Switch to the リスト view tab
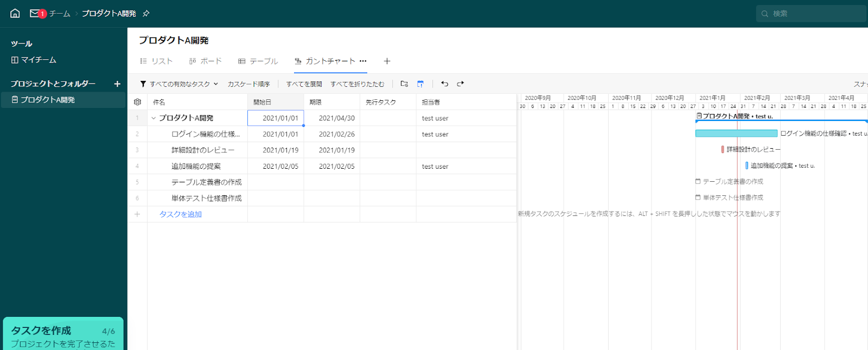Viewport: 868px width, 350px height. coord(156,61)
